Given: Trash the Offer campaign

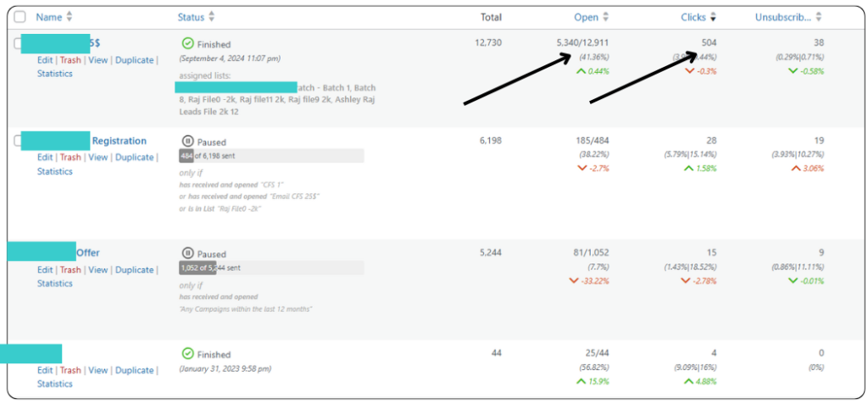Looking at the screenshot, I should pos(70,269).
